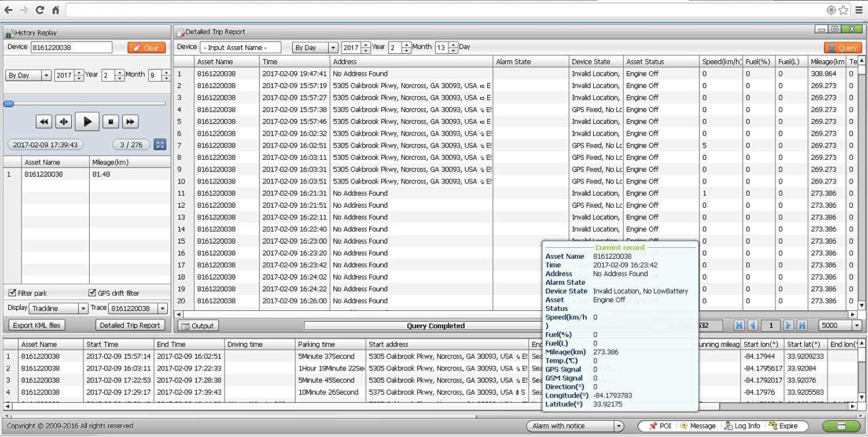This screenshot has width=868, height=437.
Task: Click the fullscreen expand icon beside 3 / 276
Action: point(160,145)
